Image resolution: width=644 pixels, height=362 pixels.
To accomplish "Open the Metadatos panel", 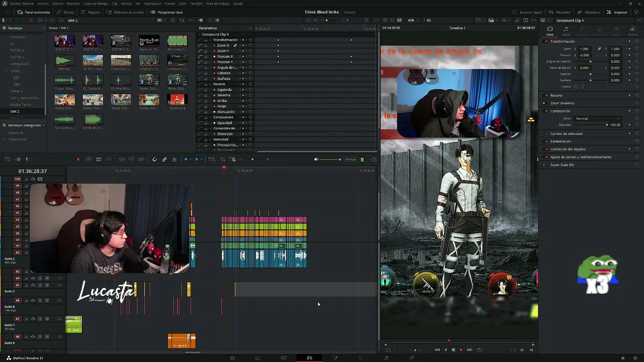I will (x=589, y=12).
